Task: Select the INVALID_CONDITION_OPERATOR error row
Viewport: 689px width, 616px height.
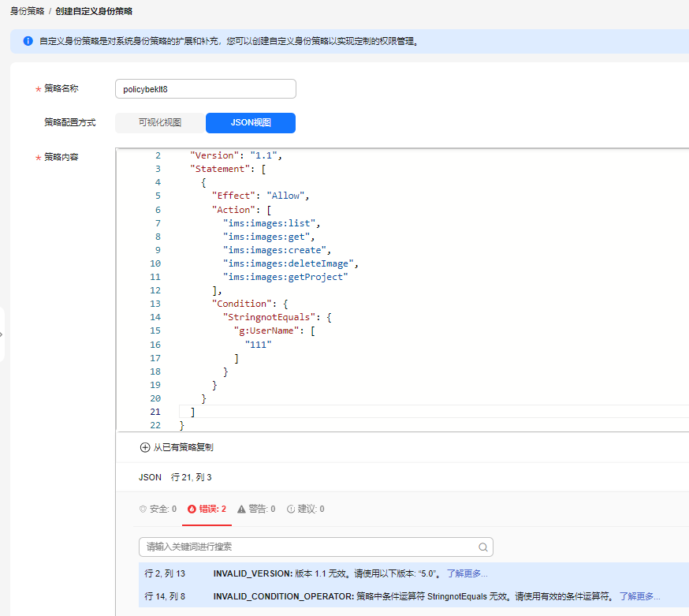Action: coord(315,596)
